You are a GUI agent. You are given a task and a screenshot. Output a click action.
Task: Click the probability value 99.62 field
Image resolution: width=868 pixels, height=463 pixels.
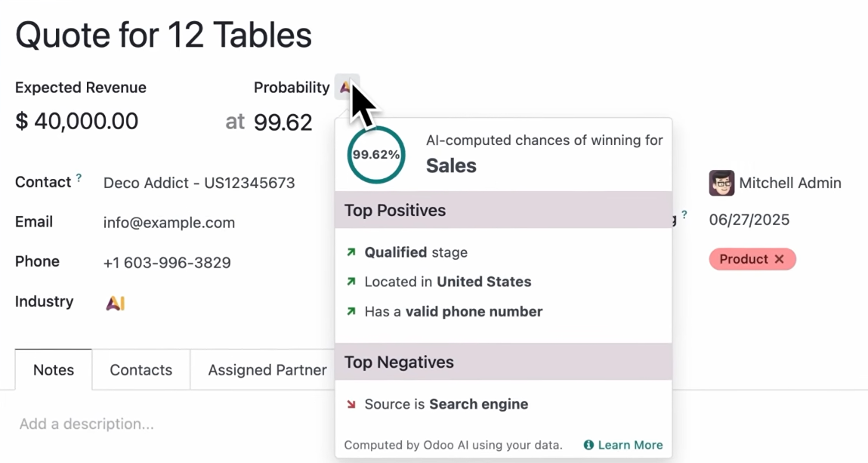(283, 122)
